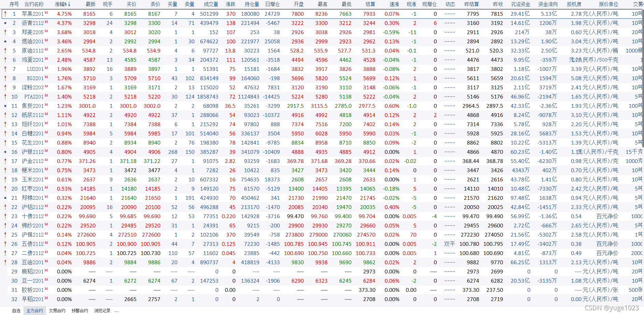Open the 预警合约 tab
The height and width of the screenshot is (315, 644).
80,311
